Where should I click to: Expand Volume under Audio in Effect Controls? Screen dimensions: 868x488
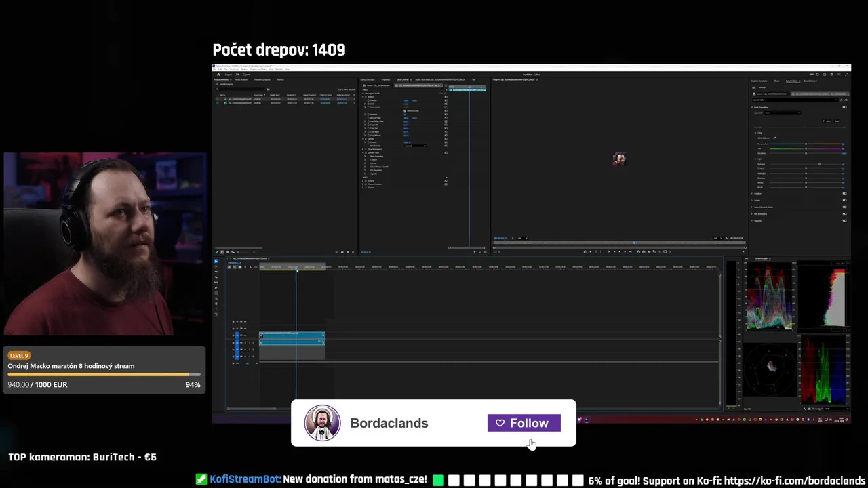[363, 181]
